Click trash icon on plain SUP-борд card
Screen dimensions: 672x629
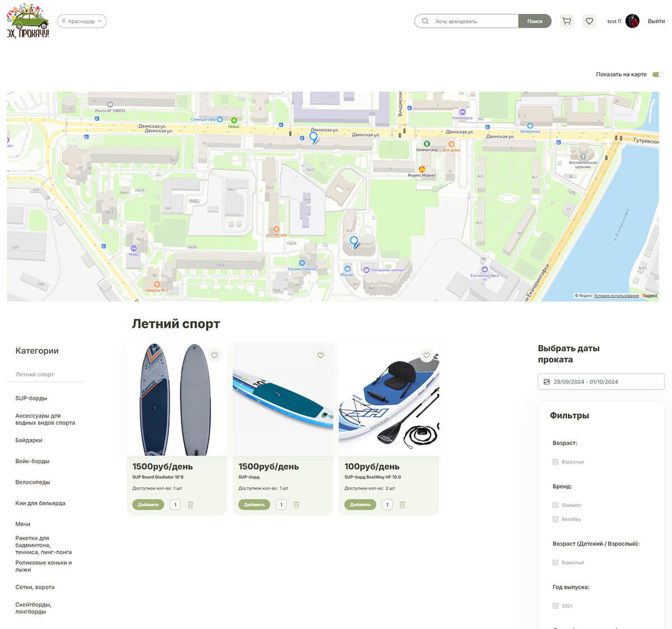click(x=296, y=505)
